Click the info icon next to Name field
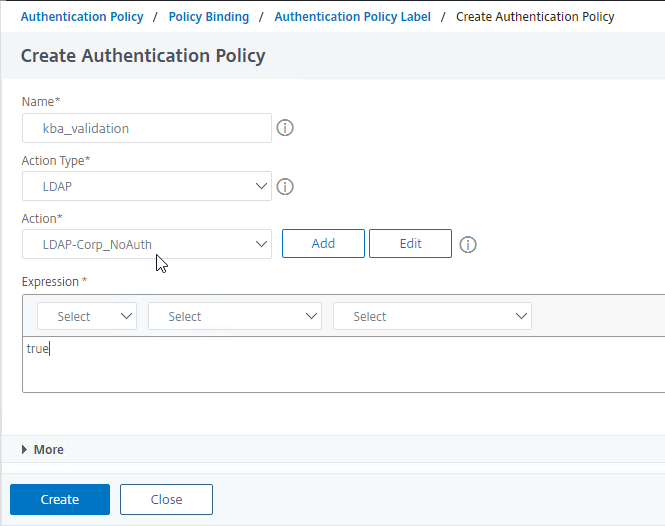Viewport: 665px width, 526px height. point(285,128)
